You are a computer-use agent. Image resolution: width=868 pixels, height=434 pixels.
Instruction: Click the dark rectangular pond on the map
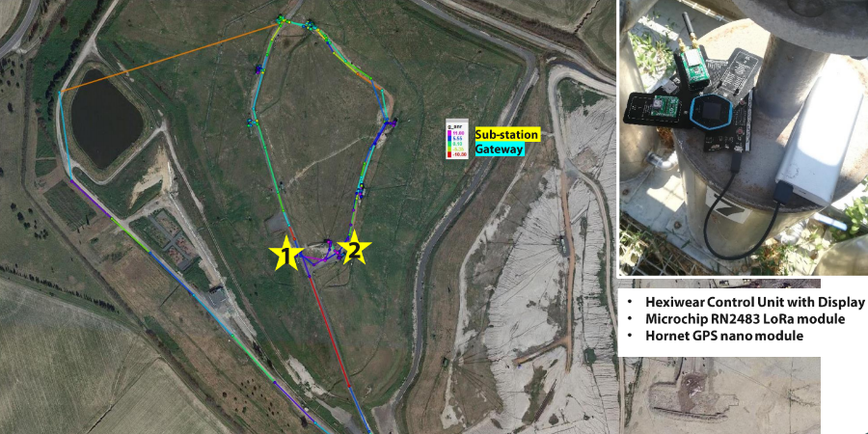tap(105, 119)
